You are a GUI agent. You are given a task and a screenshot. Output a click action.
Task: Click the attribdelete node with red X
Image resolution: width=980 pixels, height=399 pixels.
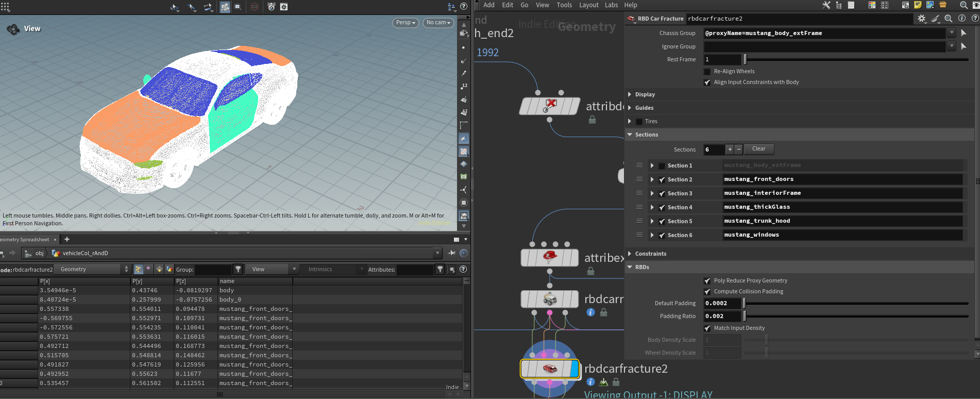click(550, 106)
